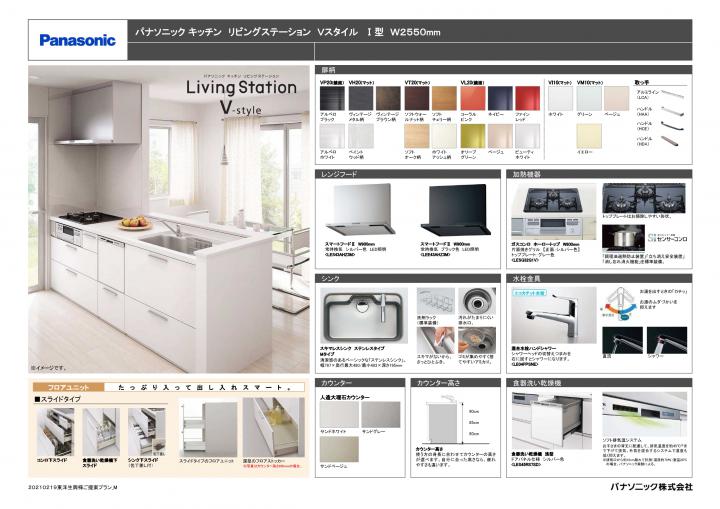The width and height of the screenshot is (720, 509).
Task: Select the VL20 ベージュ door swatch
Action: click(x=501, y=136)
